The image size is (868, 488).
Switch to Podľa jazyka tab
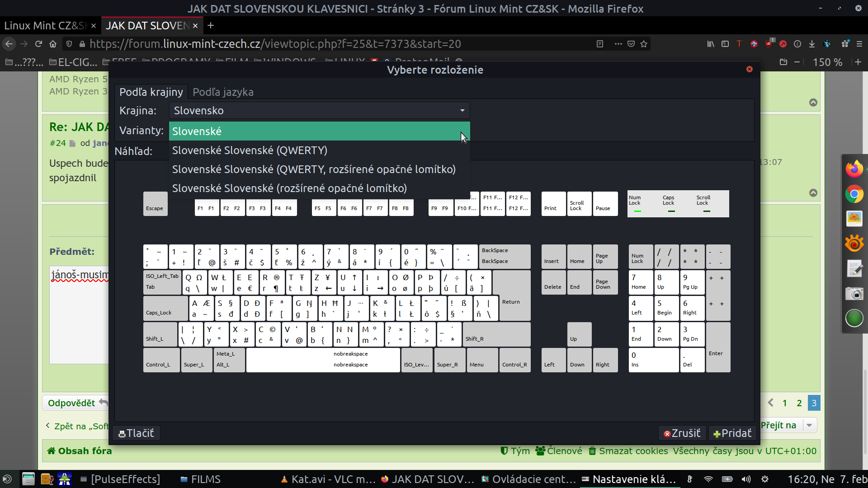pos(223,92)
